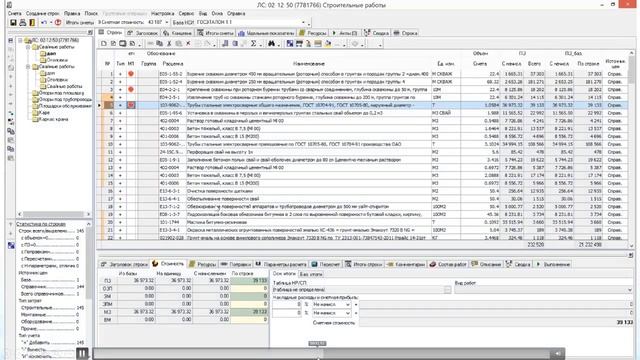Click the red X delete icon
This screenshot has height=360, width=640.
point(188,43)
